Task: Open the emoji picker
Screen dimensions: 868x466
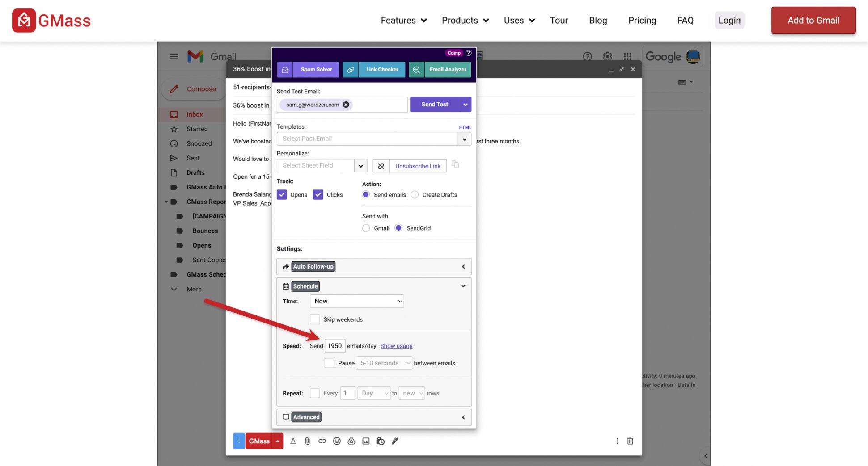Action: (x=337, y=441)
